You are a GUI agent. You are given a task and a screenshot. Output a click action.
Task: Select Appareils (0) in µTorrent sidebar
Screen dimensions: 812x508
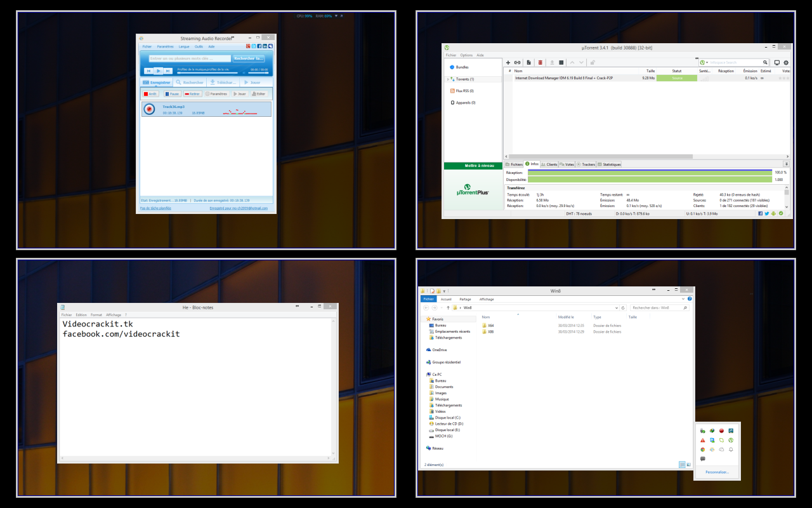[x=463, y=102]
